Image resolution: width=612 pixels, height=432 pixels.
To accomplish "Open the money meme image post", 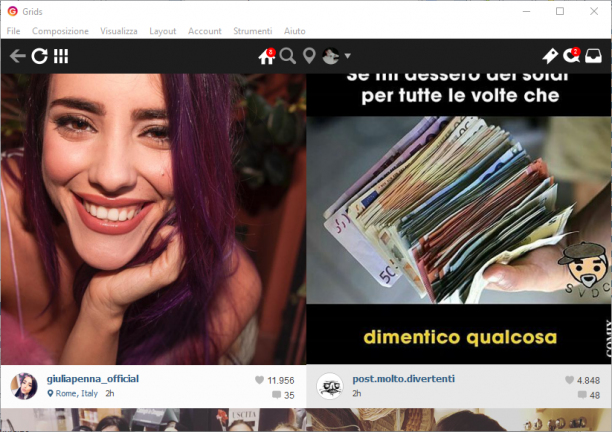I will point(459,219).
